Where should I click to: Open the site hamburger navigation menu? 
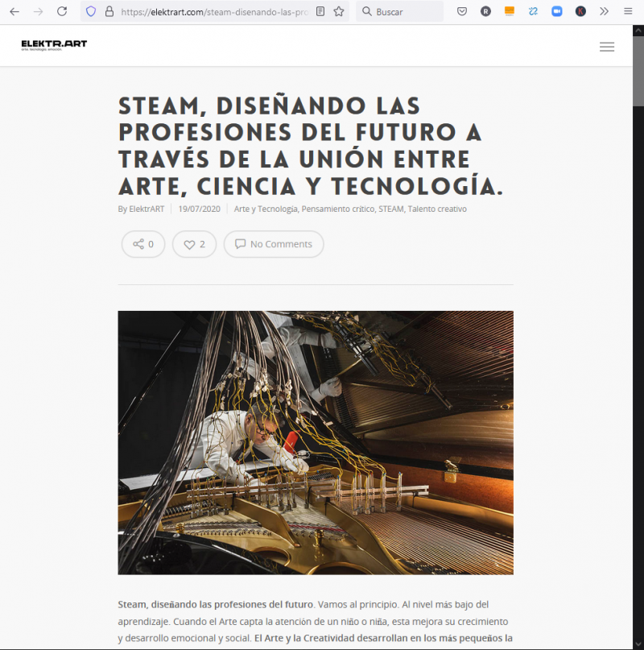click(x=607, y=47)
